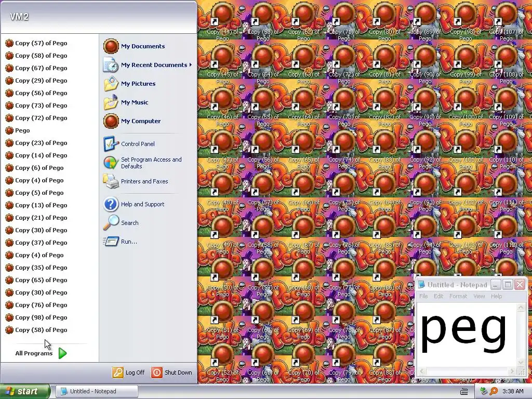The height and width of the screenshot is (399, 532).
Task: Click Notepad horizontal scrollbar right arrow
Action: pyautogui.click(x=512, y=371)
